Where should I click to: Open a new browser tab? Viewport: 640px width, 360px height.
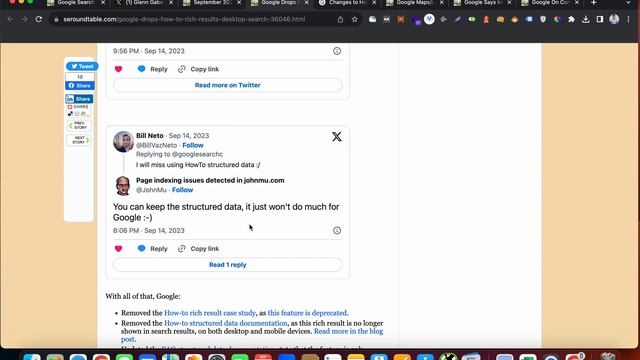(593, 3)
